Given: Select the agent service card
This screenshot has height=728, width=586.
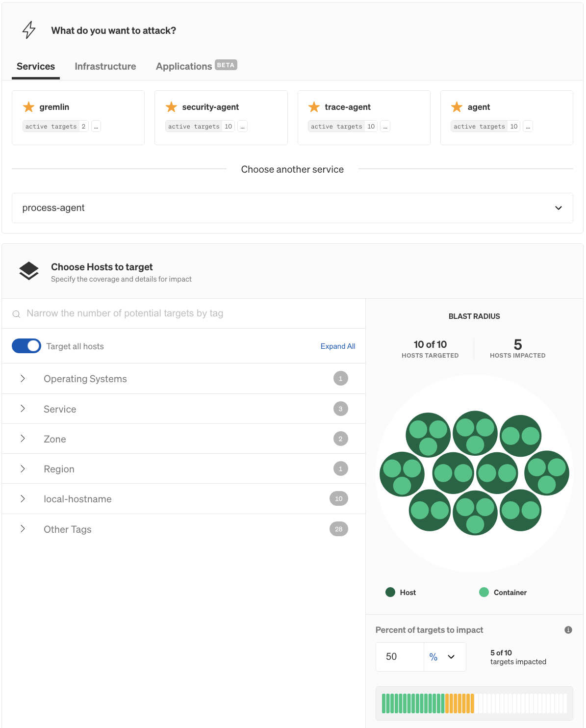Looking at the screenshot, I should tap(507, 118).
